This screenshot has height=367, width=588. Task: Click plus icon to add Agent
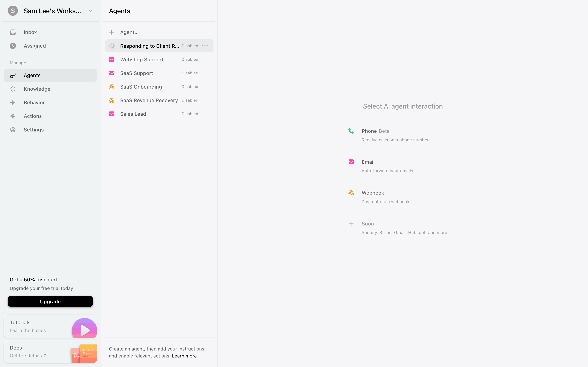[x=112, y=32]
